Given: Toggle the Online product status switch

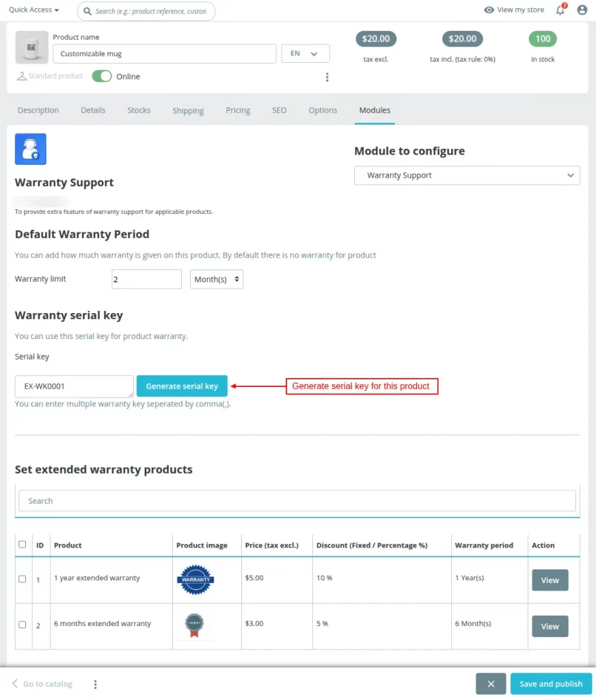Looking at the screenshot, I should (102, 77).
